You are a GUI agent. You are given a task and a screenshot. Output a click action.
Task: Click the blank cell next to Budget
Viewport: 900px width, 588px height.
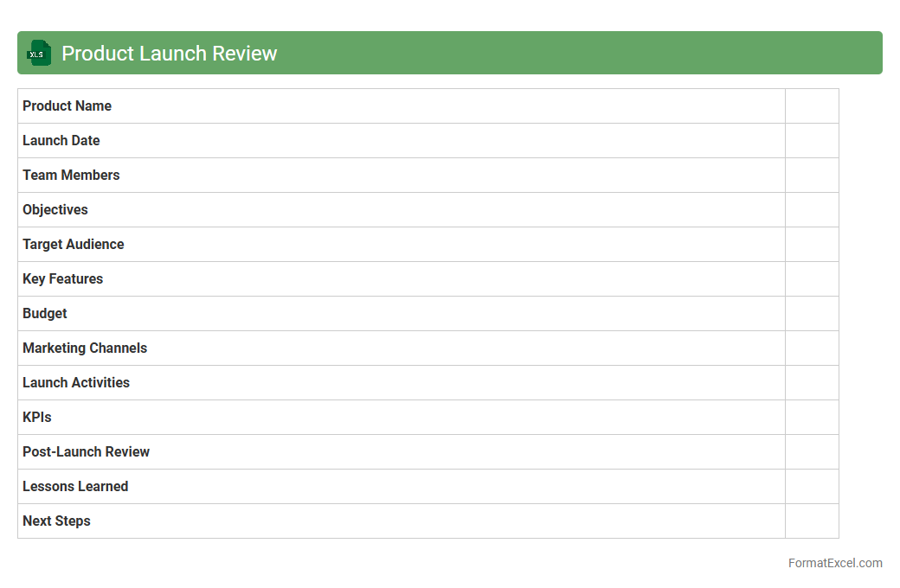(812, 314)
